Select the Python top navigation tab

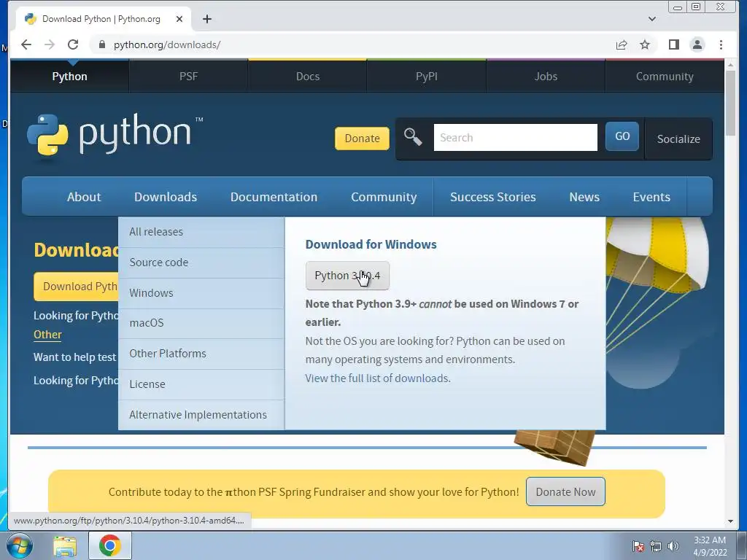coord(69,76)
